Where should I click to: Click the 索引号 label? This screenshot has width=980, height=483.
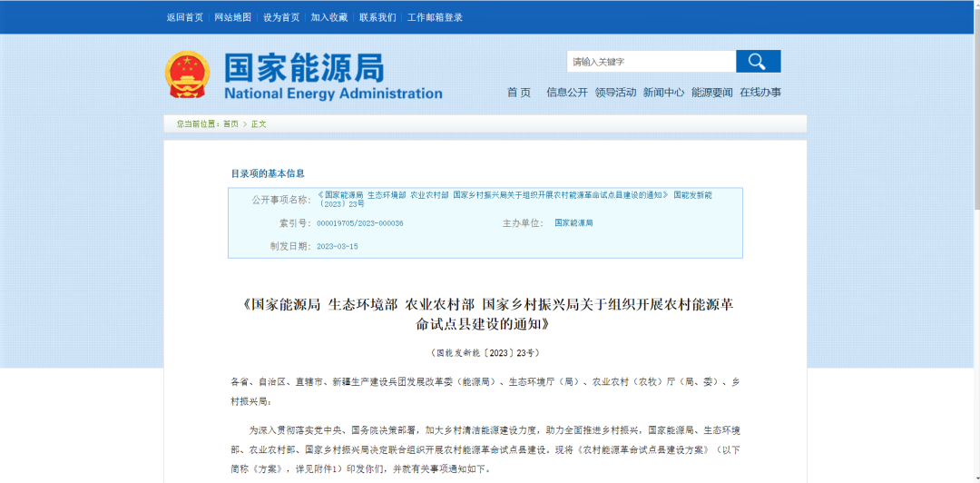(x=294, y=222)
